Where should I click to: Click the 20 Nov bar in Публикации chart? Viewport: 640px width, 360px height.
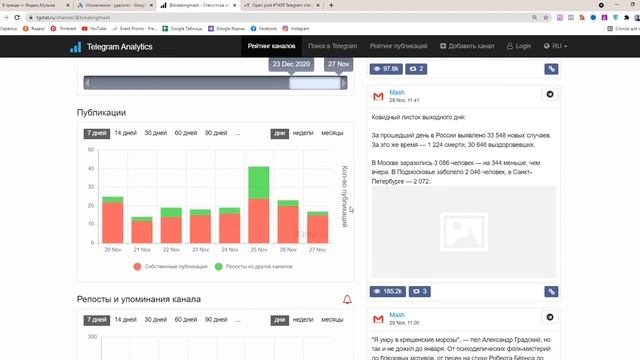click(x=113, y=220)
